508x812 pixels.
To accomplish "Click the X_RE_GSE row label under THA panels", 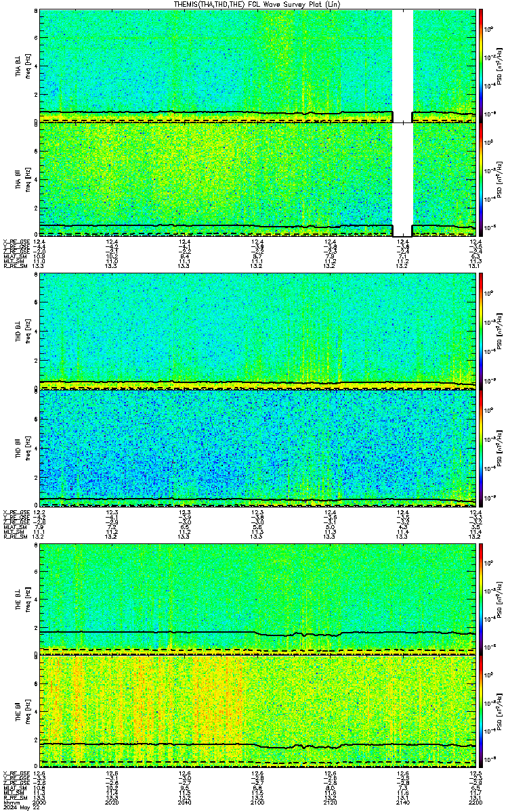I will click(15, 242).
